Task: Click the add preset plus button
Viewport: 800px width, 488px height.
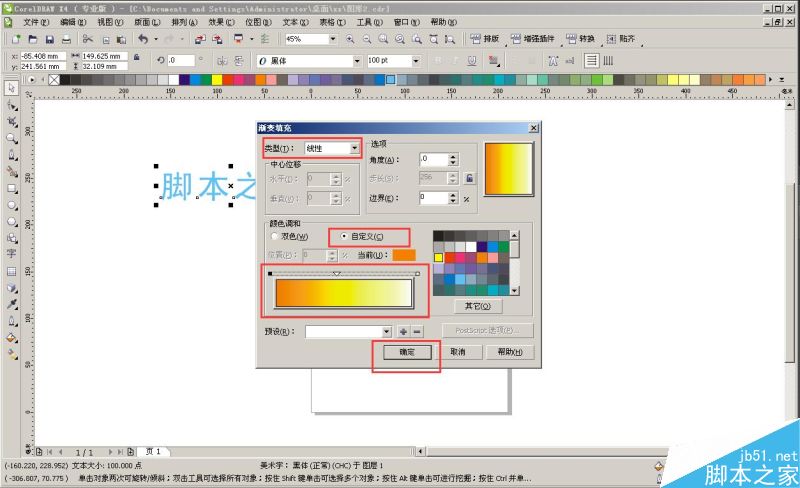Action: (403, 332)
